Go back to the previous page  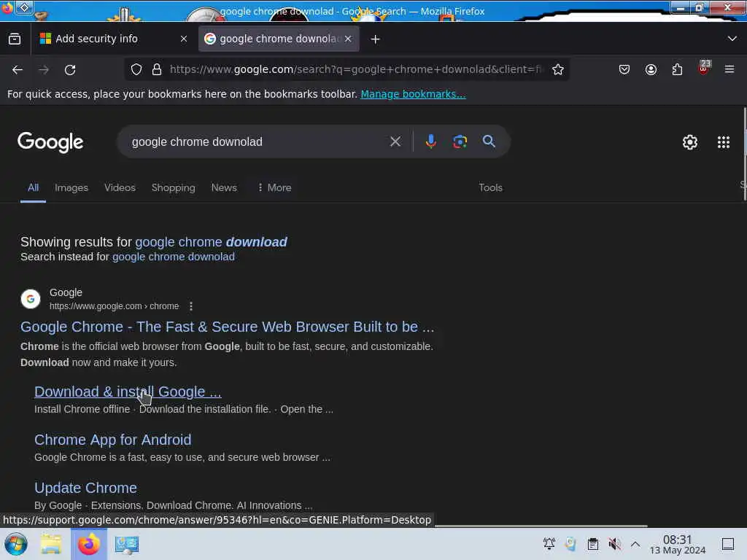[x=18, y=69]
